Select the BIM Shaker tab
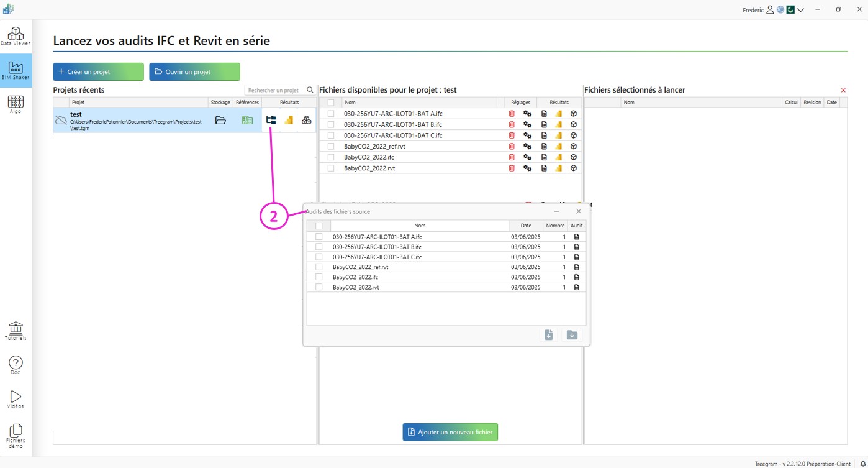Screen dimensions: 868x468 click(x=16, y=70)
